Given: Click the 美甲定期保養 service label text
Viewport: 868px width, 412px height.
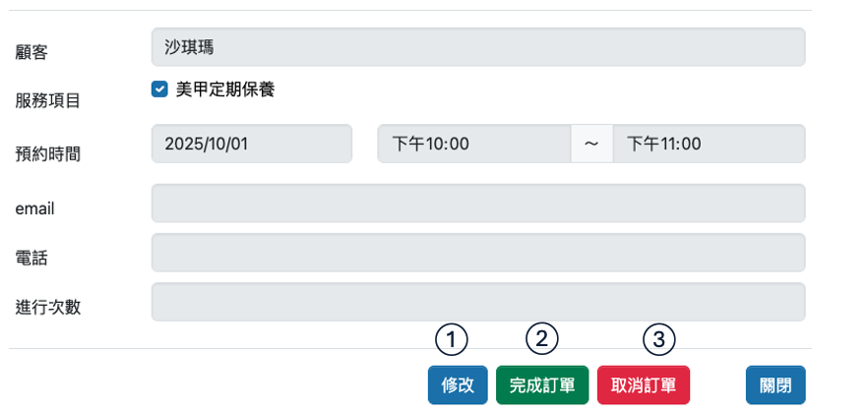Looking at the screenshot, I should click(224, 89).
